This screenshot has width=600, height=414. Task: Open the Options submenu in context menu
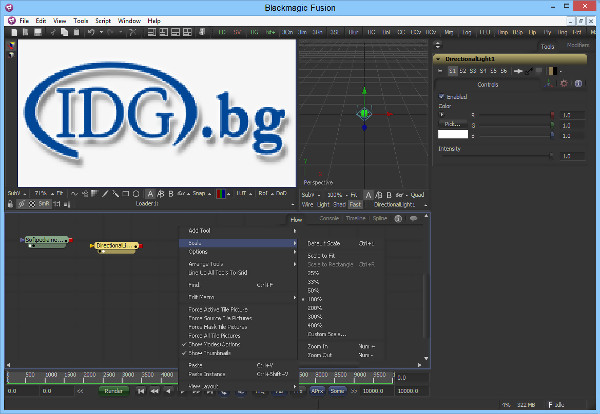(x=240, y=252)
